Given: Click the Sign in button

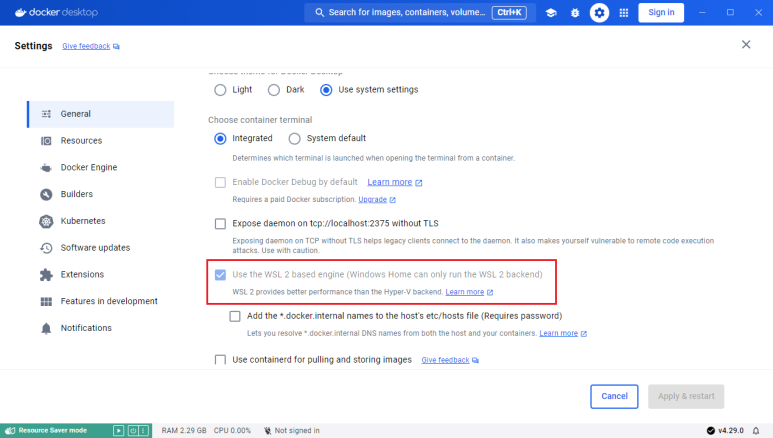Looking at the screenshot, I should tap(661, 13).
